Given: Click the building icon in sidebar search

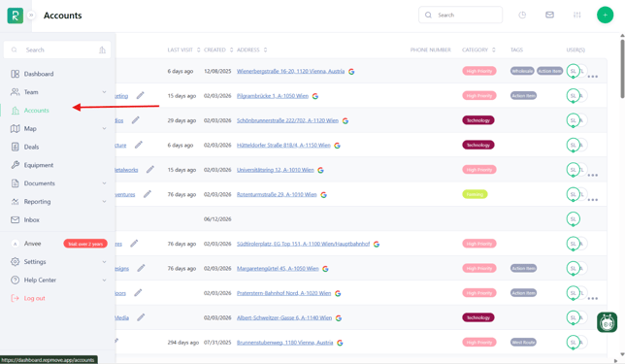Looking at the screenshot, I should coord(103,50).
